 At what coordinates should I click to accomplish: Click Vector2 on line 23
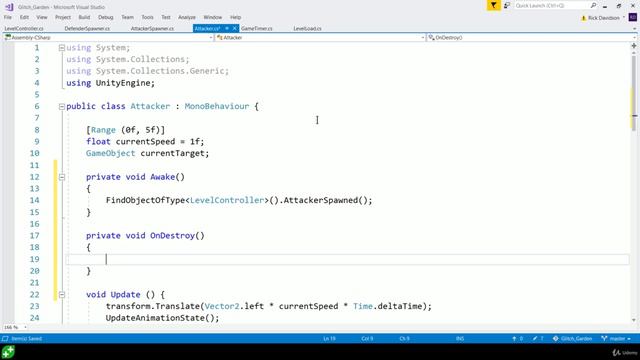(x=222, y=306)
